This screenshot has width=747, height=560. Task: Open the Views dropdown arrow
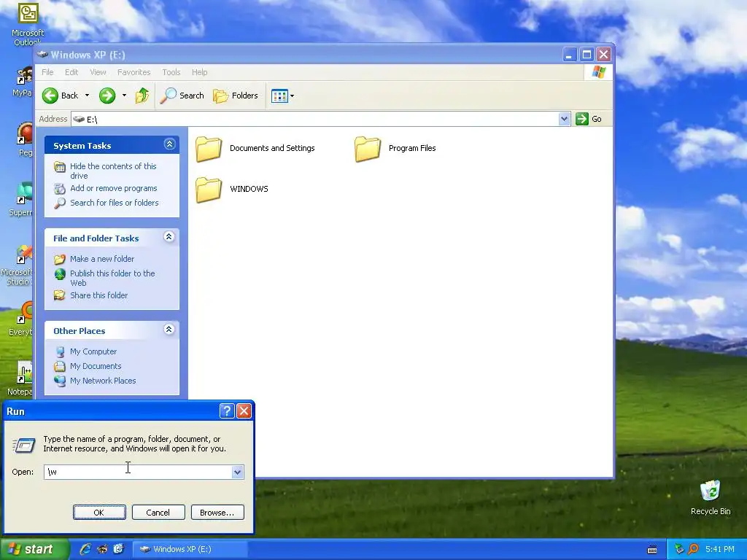[x=292, y=96]
